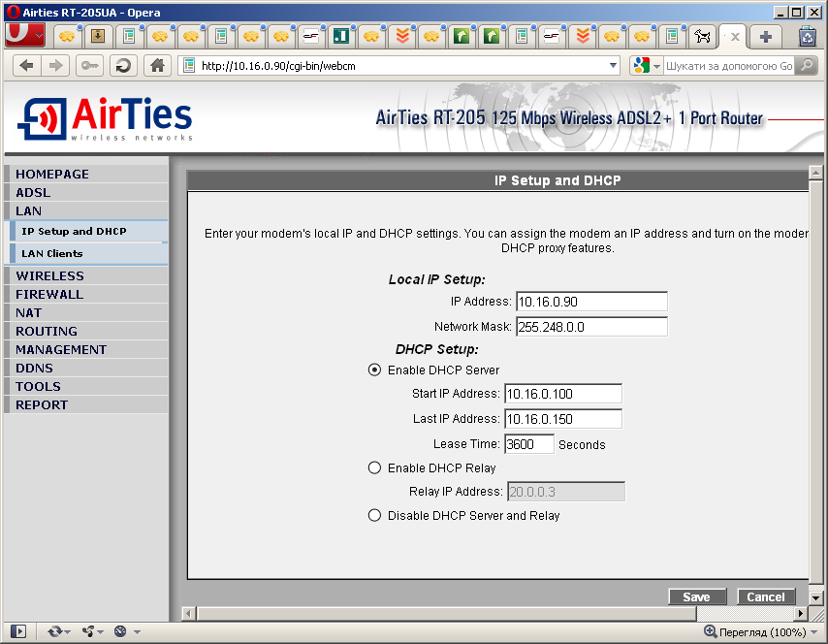The width and height of the screenshot is (828, 644).
Task: Open the MANAGEMENT menu
Action: pyautogui.click(x=86, y=350)
